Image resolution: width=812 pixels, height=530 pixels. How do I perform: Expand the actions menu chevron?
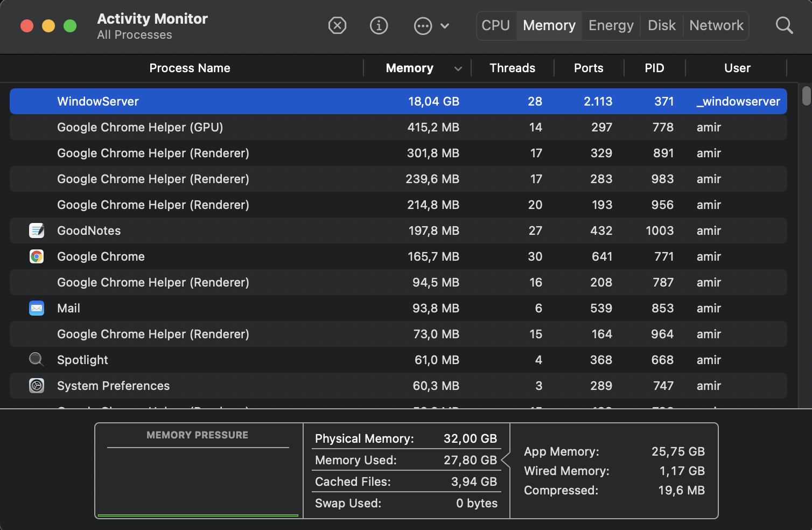pos(445,26)
